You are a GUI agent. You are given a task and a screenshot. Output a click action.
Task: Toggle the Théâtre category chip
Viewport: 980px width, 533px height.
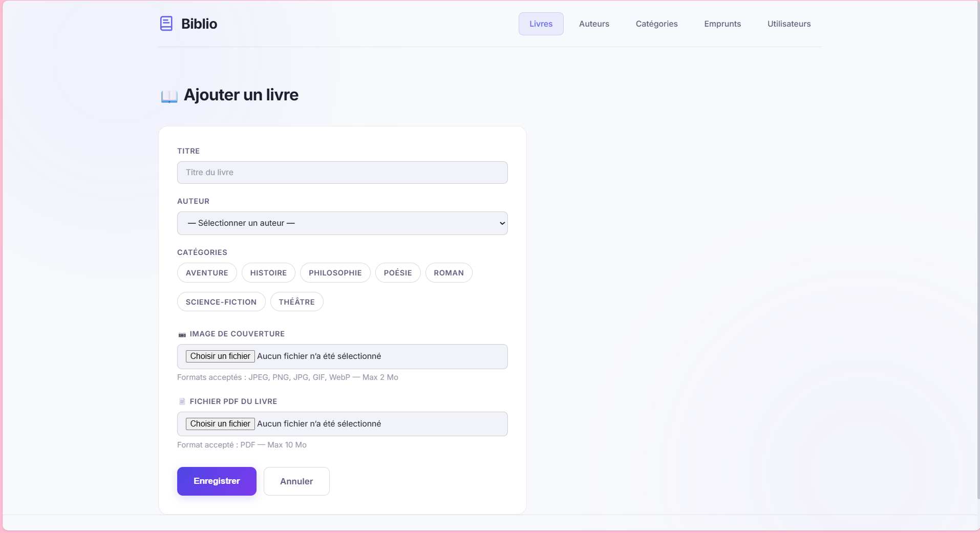click(296, 302)
